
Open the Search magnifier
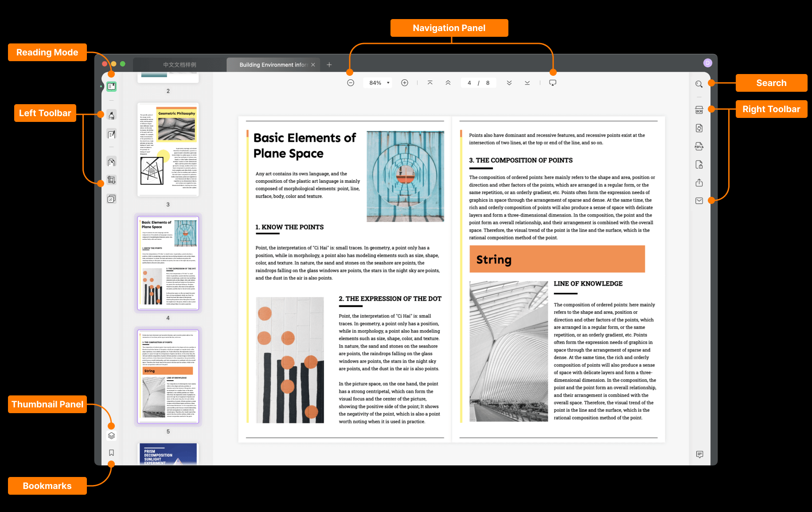[x=699, y=84]
